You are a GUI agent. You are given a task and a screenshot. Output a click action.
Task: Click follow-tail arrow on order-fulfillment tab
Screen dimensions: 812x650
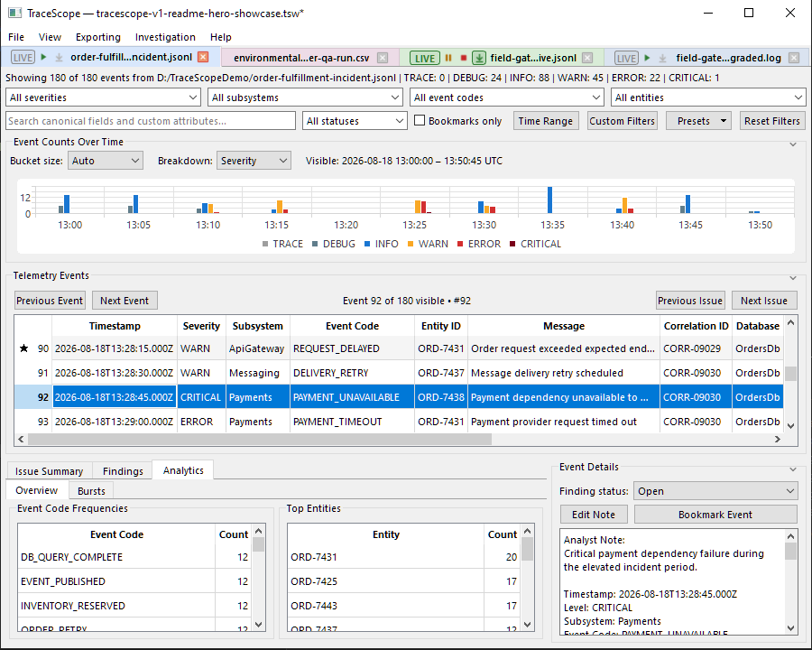(x=59, y=58)
